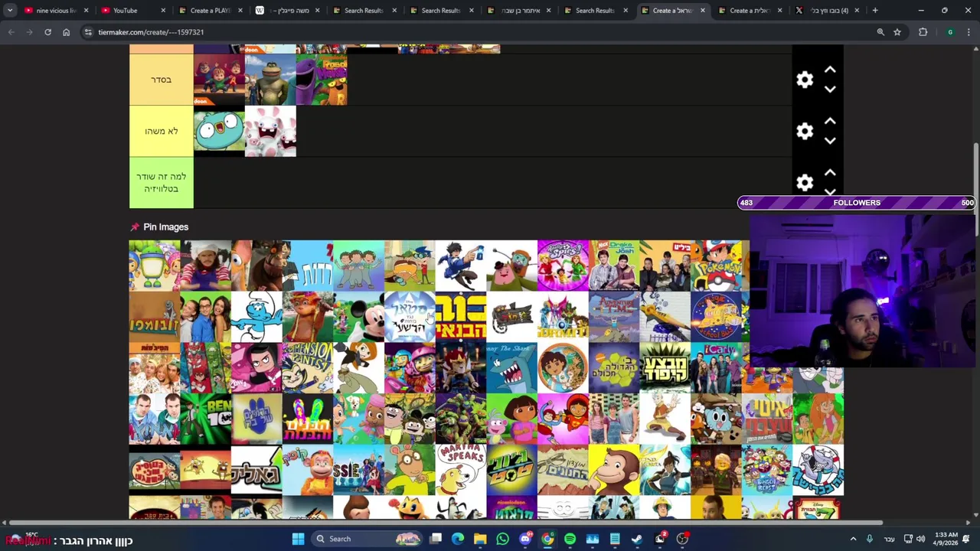This screenshot has width=980, height=551.
Task: Show hidden system tray icons
Action: point(853,539)
